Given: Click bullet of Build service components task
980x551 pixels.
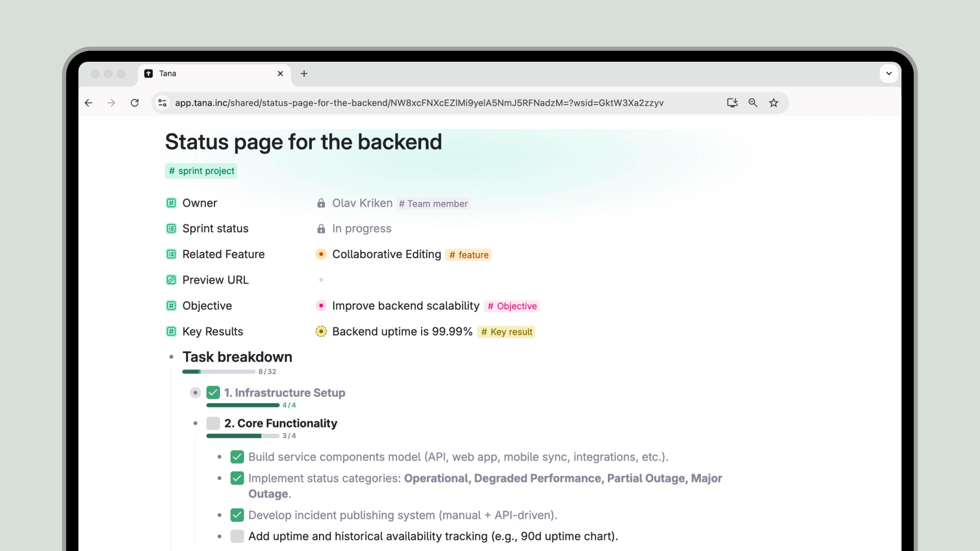Looking at the screenshot, I should point(219,457).
